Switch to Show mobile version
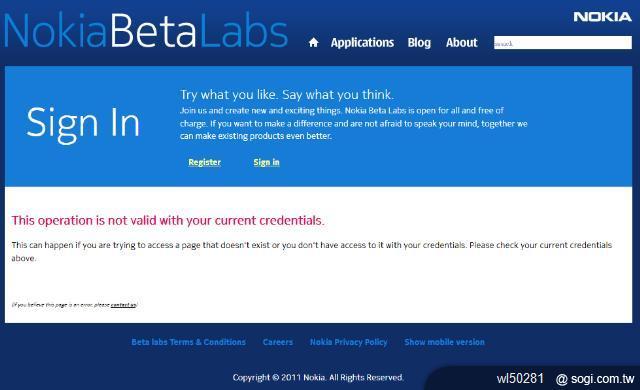640x390 pixels. click(444, 342)
